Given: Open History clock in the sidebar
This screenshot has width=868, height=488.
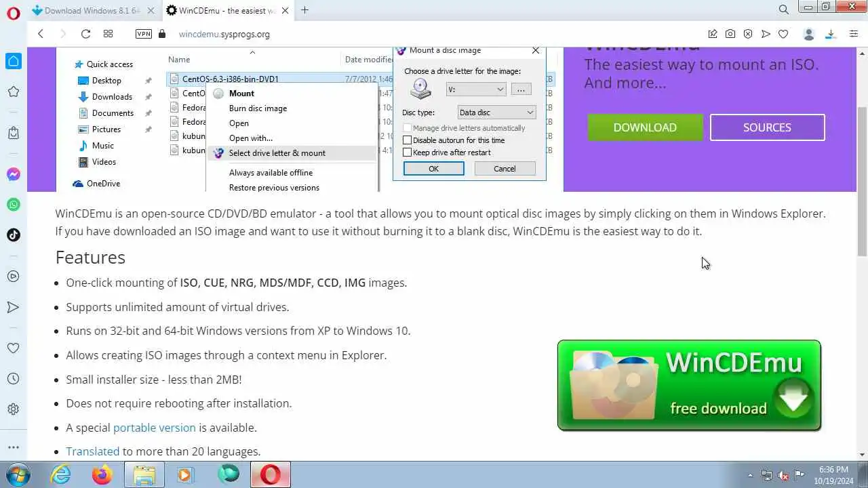Looking at the screenshot, I should click(x=14, y=379).
